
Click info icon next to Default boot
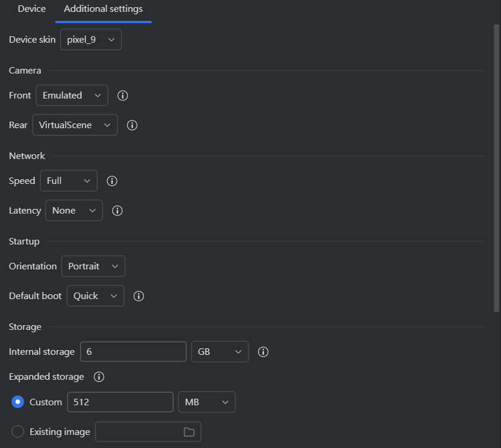tap(139, 296)
